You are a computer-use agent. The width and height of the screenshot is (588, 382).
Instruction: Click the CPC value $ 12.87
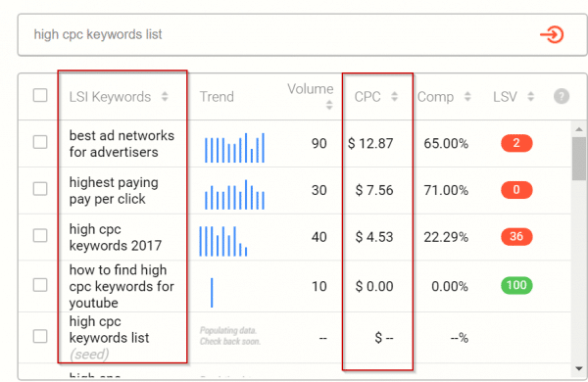(370, 143)
